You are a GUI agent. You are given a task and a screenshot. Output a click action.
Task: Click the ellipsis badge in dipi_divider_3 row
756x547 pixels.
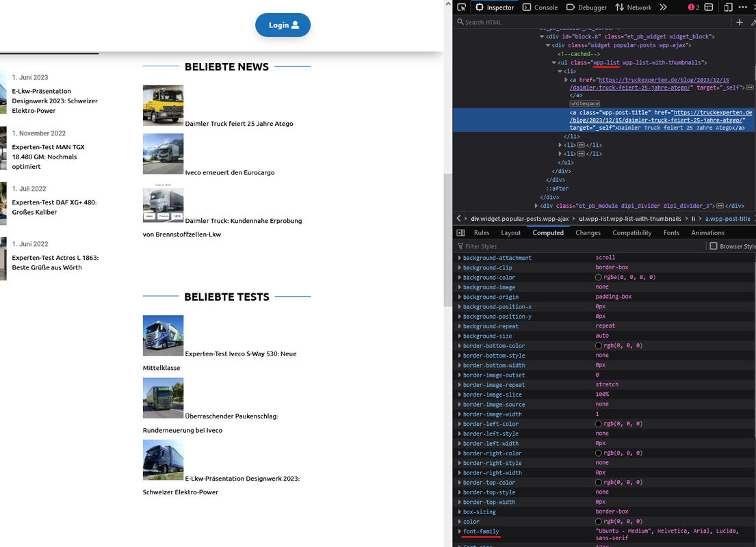point(720,206)
